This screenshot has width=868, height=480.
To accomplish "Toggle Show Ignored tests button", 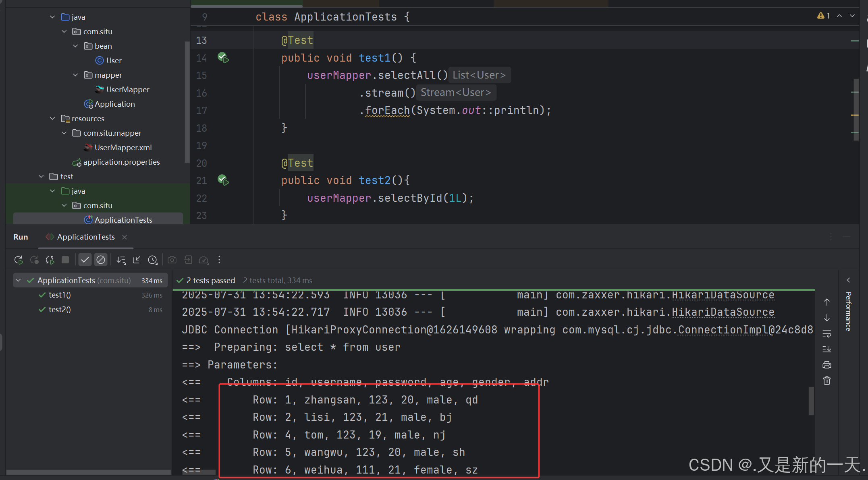I will [x=101, y=260].
